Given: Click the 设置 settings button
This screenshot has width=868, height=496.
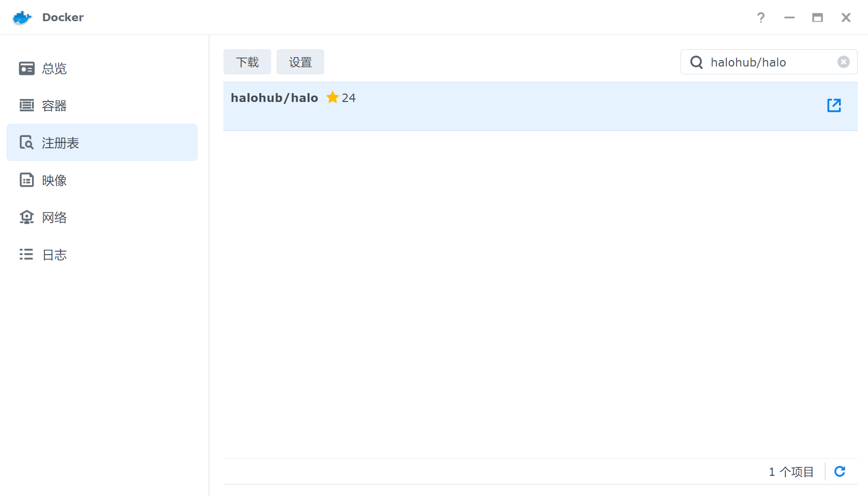Looking at the screenshot, I should (x=300, y=62).
